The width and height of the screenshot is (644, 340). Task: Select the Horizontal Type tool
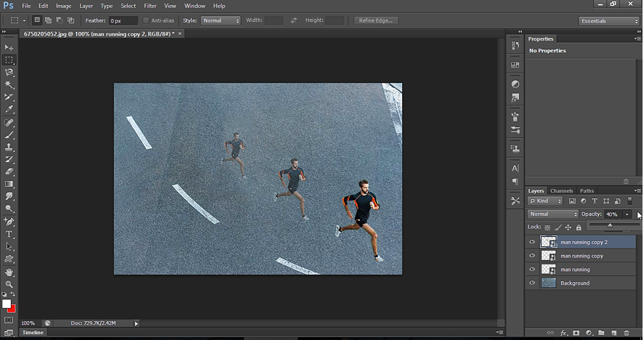[x=9, y=234]
